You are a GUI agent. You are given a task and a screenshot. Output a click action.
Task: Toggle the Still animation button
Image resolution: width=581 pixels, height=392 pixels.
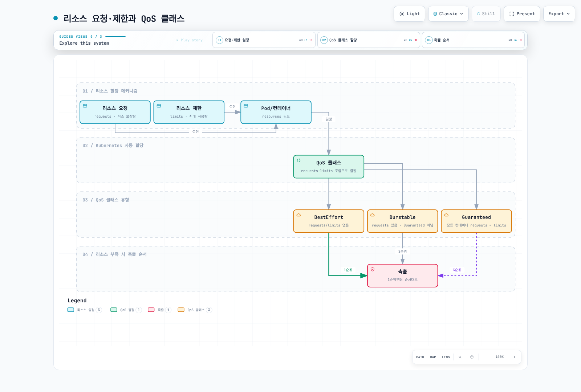coord(486,14)
